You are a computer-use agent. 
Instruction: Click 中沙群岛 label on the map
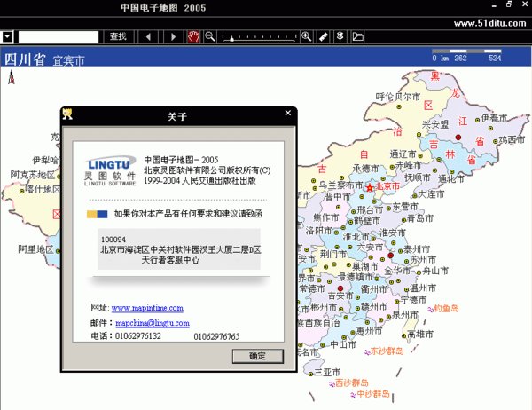(x=373, y=394)
